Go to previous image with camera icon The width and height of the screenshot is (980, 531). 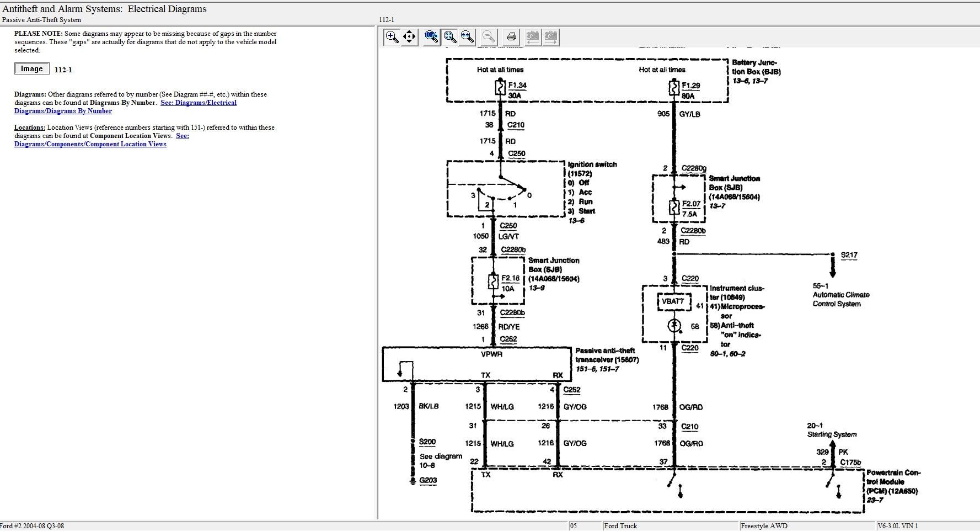[x=533, y=37]
